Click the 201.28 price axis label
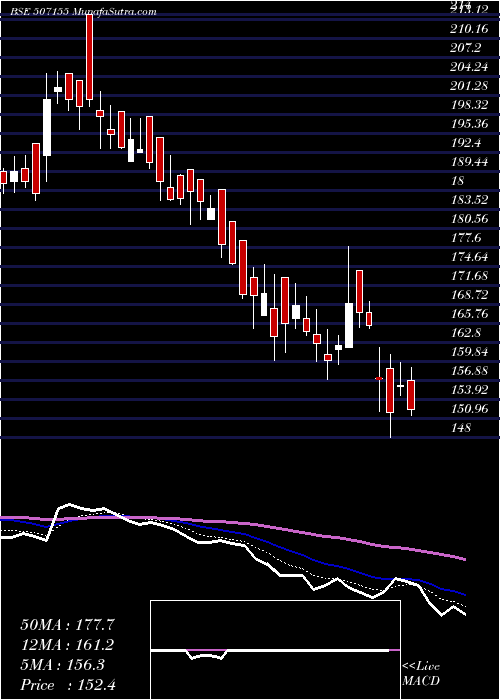The width and height of the screenshot is (500, 700). click(470, 86)
